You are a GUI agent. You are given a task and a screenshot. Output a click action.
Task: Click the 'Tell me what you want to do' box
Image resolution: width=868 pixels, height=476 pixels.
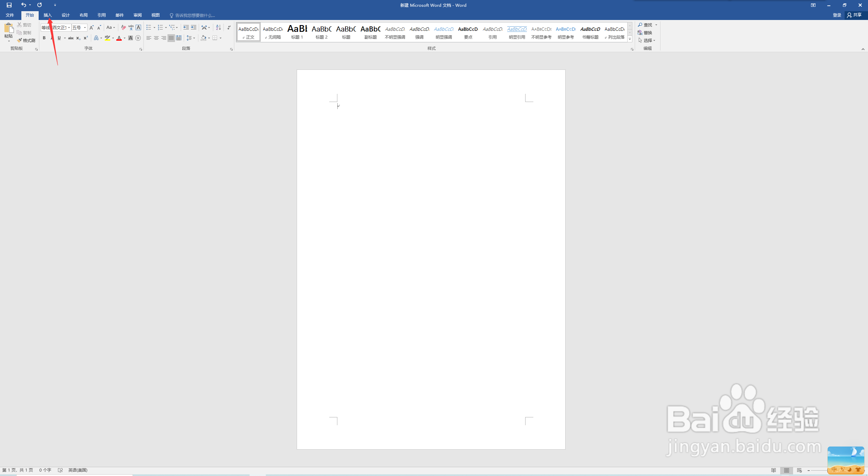point(192,16)
